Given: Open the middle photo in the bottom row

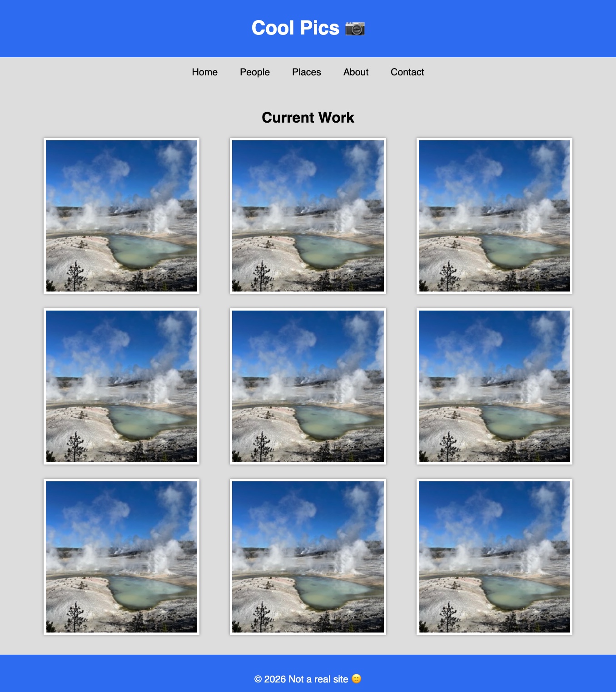Looking at the screenshot, I should 308,557.
